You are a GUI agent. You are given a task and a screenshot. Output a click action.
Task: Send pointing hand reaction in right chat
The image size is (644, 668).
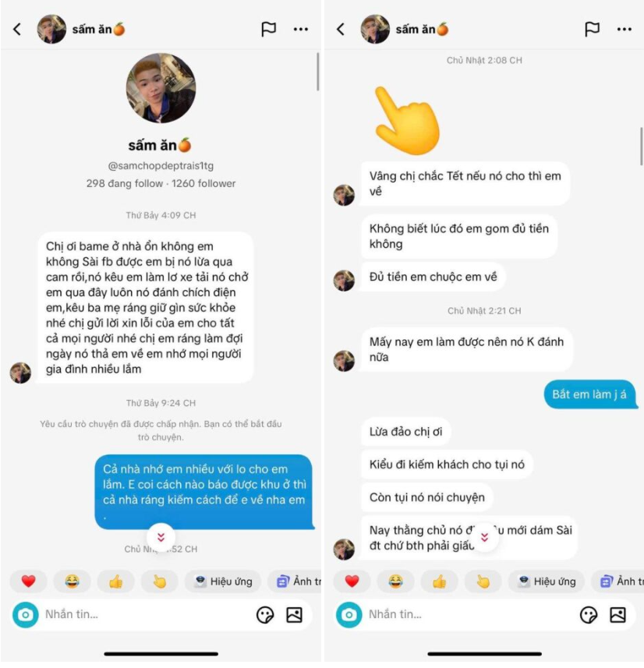pos(483,581)
